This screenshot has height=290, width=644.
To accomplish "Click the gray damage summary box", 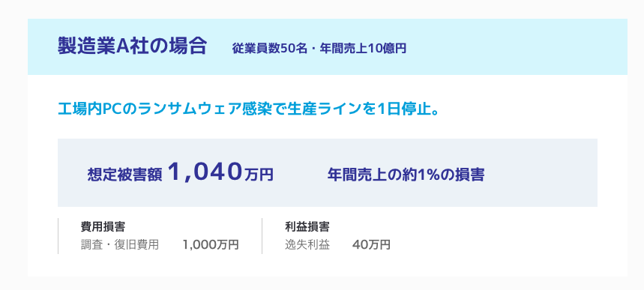I will [x=328, y=172].
